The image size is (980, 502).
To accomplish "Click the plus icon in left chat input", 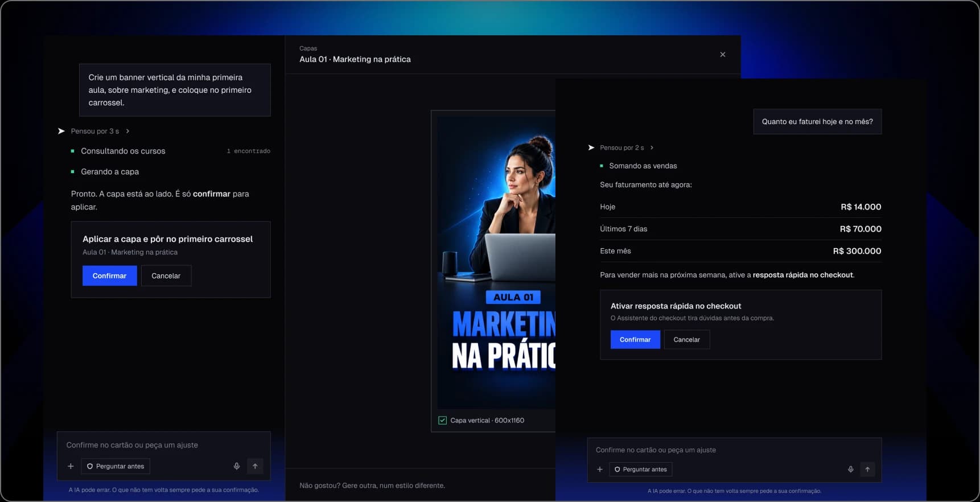I will [x=71, y=466].
